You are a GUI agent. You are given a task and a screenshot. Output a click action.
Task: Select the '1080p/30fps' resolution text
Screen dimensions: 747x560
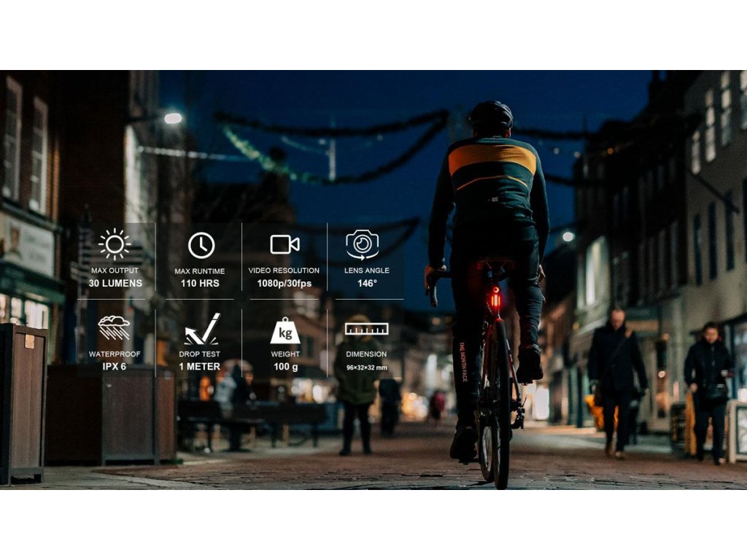click(x=284, y=284)
